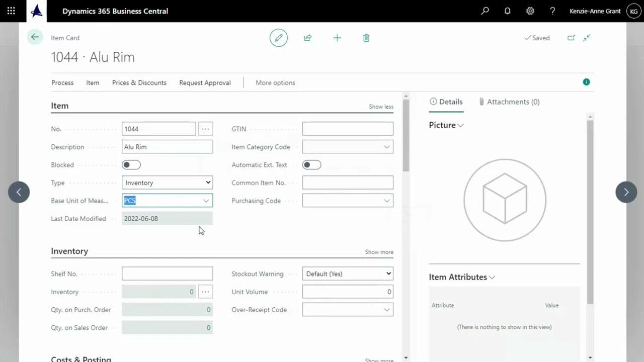Image resolution: width=644 pixels, height=362 pixels.
Task: Open the help question mark icon
Action: tap(552, 11)
